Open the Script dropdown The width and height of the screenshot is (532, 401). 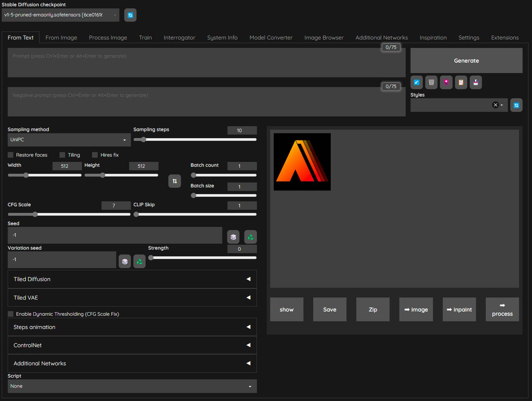tap(132, 386)
